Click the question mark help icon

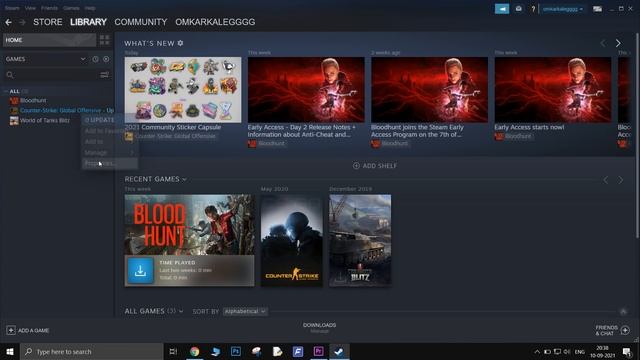533,9
